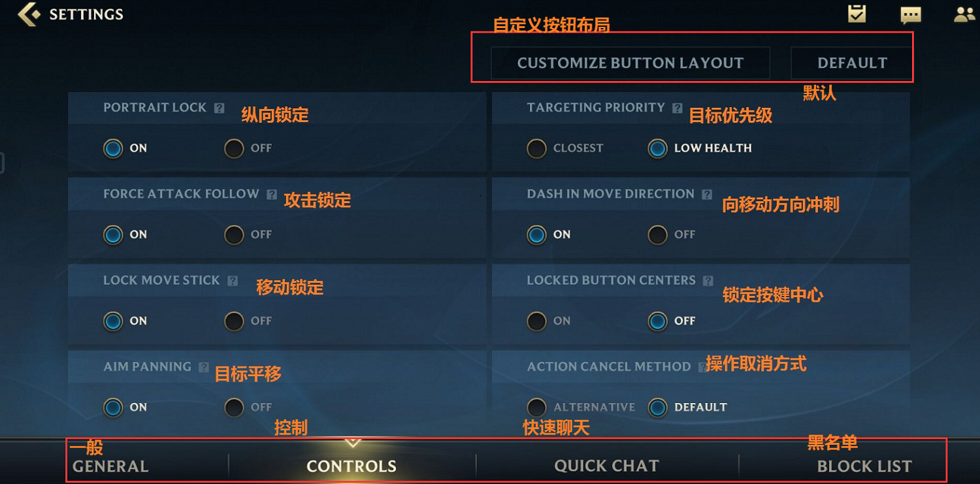Open the Block List tab

pyautogui.click(x=864, y=466)
